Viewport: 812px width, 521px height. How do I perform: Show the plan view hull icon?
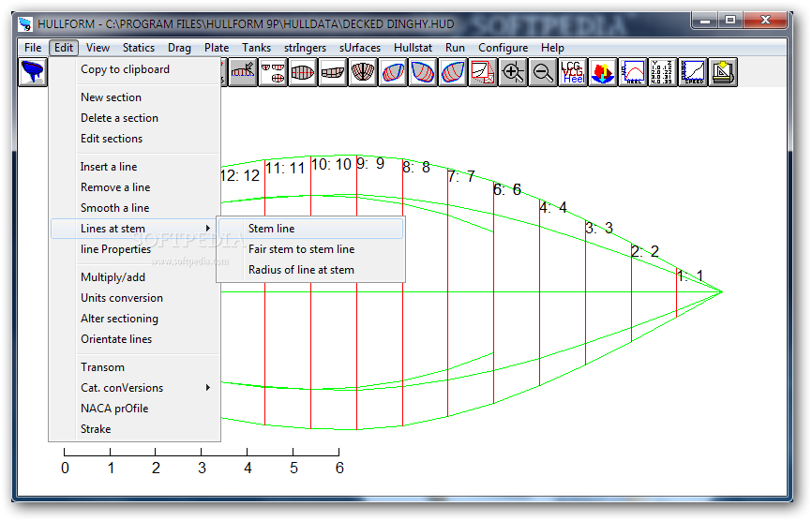pos(303,72)
